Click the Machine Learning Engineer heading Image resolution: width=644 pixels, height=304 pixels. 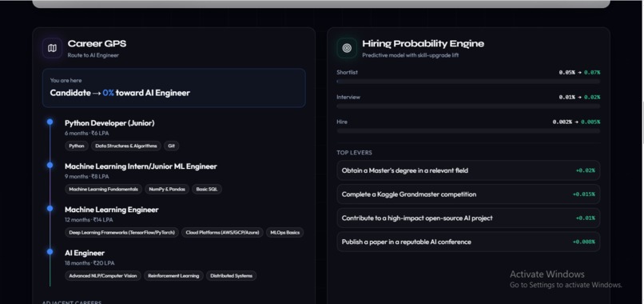tap(111, 210)
